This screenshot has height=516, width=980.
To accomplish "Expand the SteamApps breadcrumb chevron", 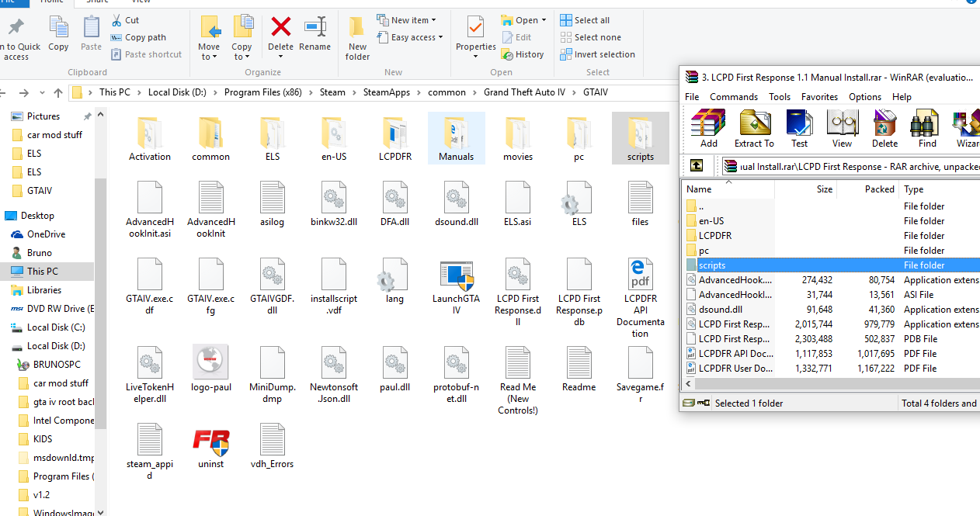I will click(x=420, y=92).
